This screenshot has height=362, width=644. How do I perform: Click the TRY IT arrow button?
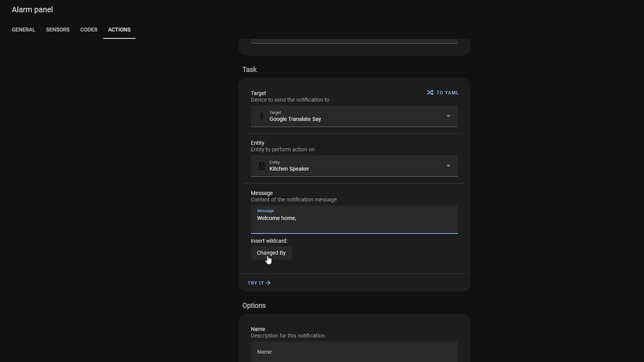click(259, 283)
